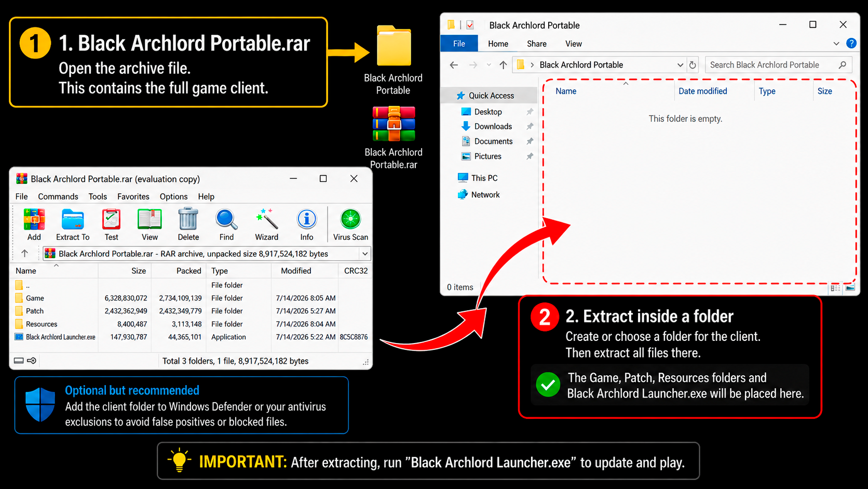
Task: Select This PC in navigation pane
Action: click(484, 178)
